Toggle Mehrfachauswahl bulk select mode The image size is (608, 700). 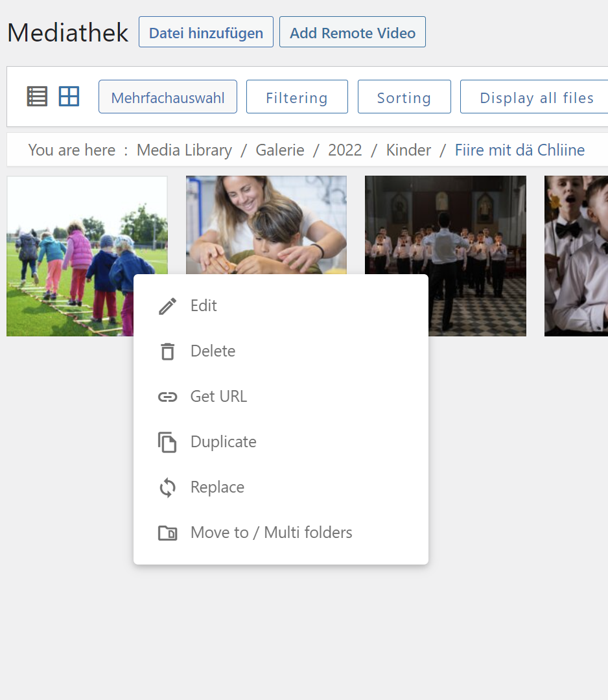(x=168, y=97)
